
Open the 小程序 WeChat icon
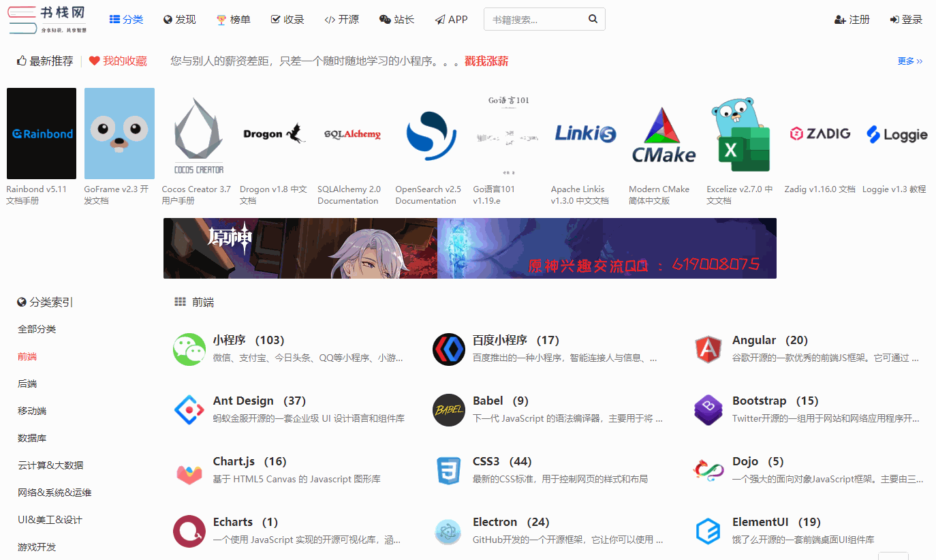coord(189,349)
